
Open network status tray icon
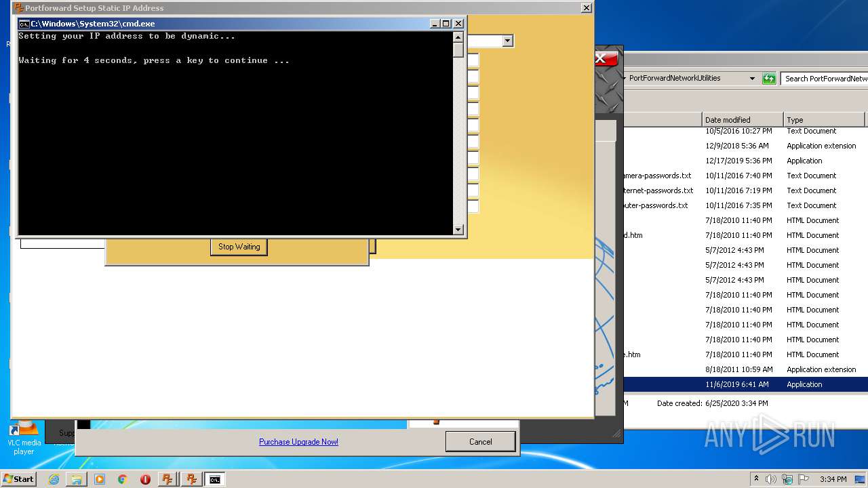pos(787,479)
